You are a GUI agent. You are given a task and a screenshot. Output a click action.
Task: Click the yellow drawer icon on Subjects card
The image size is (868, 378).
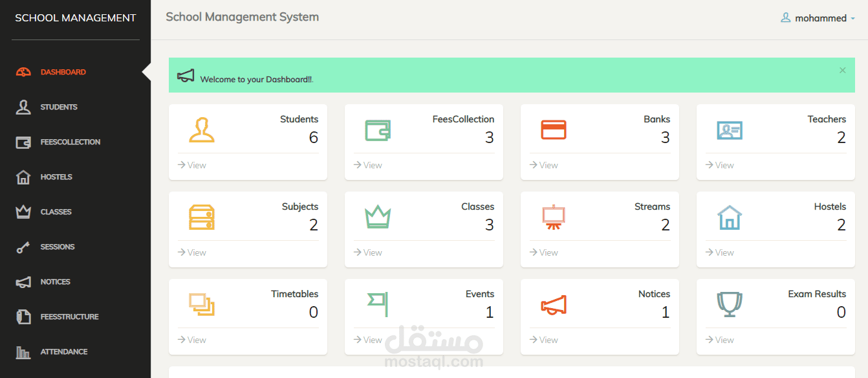[202, 217]
